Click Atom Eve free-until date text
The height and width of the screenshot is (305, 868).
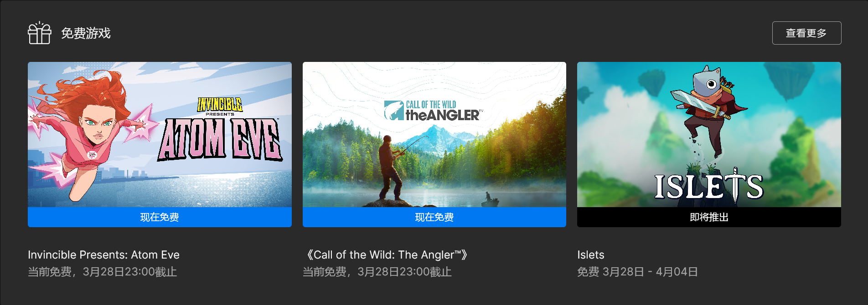(x=102, y=272)
